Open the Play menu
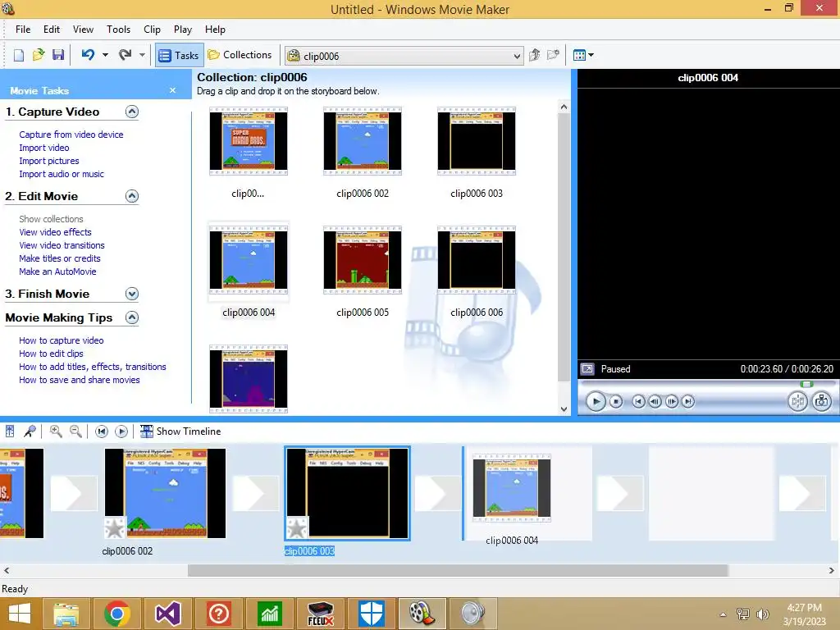This screenshot has width=840, height=630. pyautogui.click(x=183, y=30)
